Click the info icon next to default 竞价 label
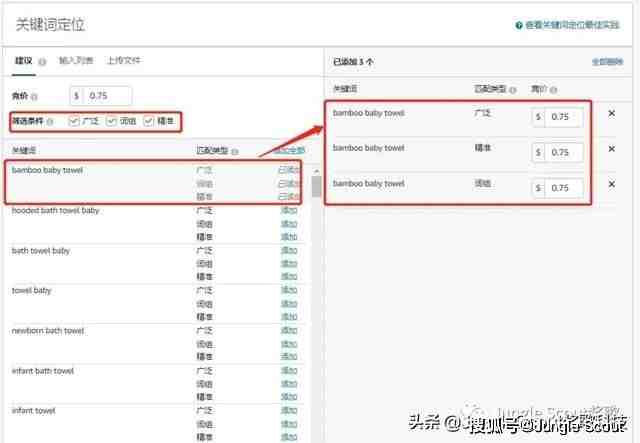Viewport: 640px width, 443px height. pos(34,97)
